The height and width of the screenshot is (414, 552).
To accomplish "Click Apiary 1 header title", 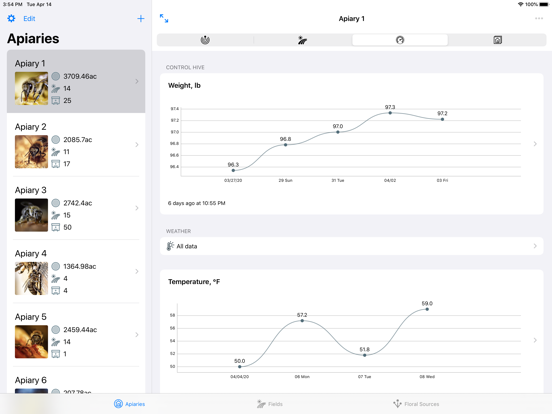I will (x=351, y=19).
